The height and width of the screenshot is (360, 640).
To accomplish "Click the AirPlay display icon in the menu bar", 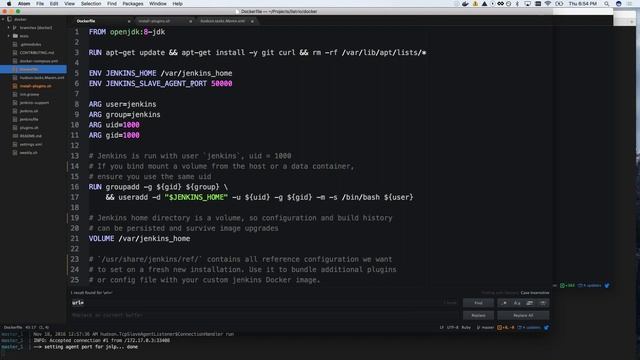I will [x=527, y=4].
